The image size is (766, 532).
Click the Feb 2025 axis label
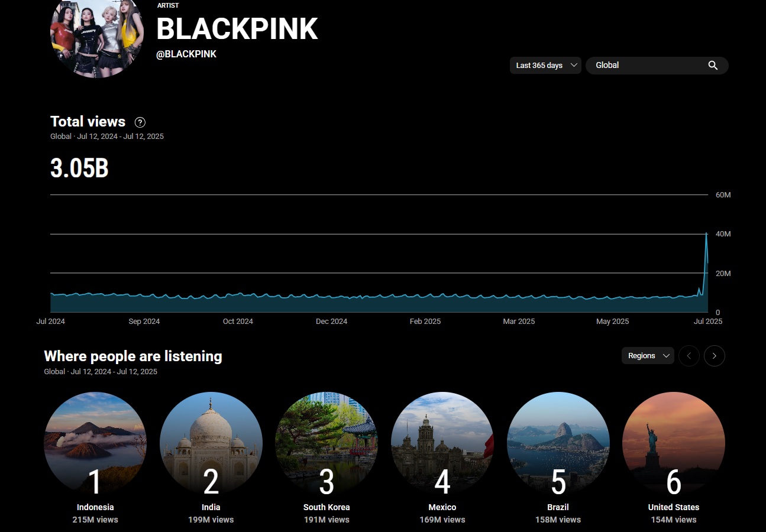pos(425,322)
